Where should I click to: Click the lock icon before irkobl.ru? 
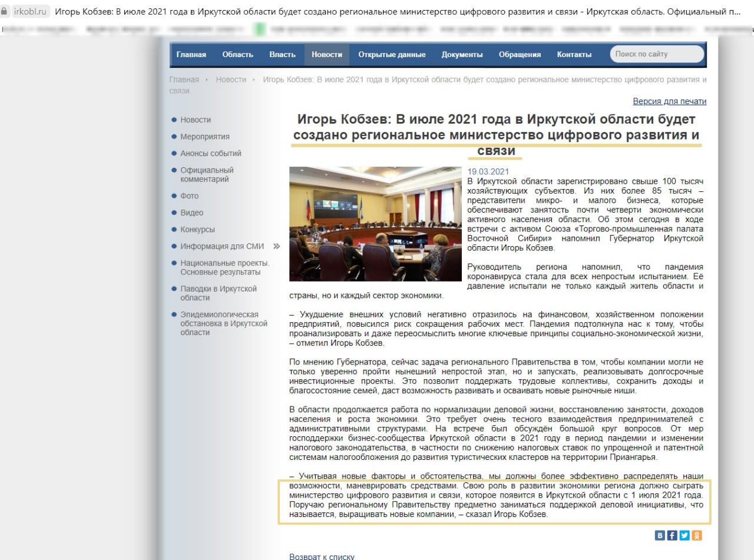pyautogui.click(x=5, y=12)
